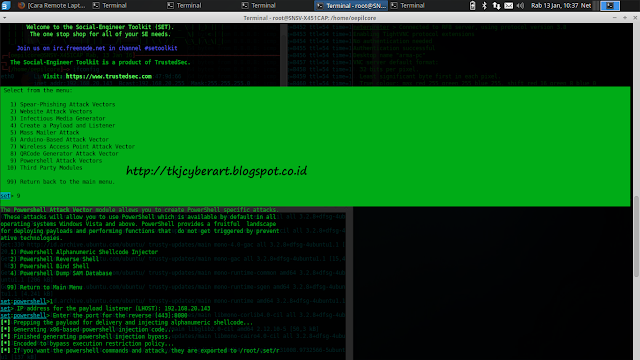Viewport: 640px width, 360px height.
Task: Click the 'Net' label in the panel
Action: point(586,5)
